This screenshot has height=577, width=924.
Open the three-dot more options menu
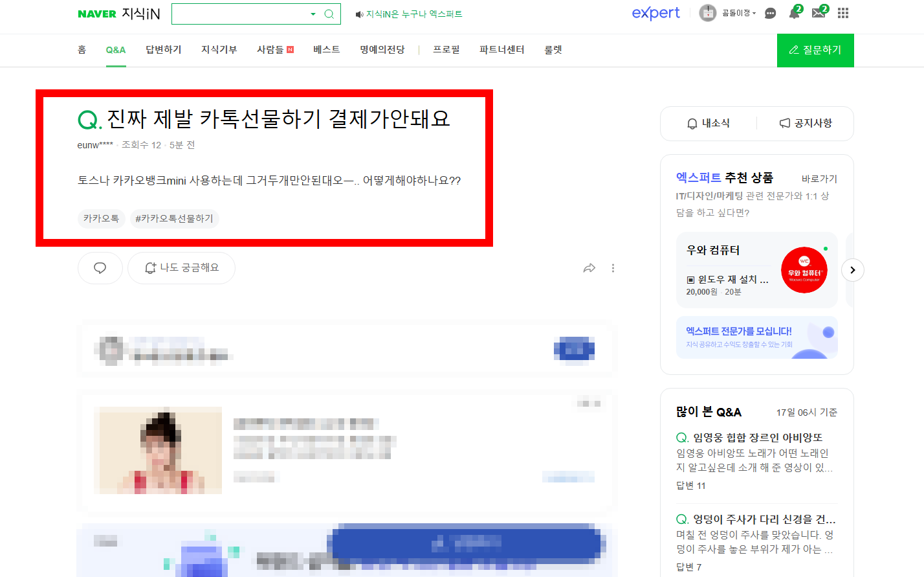pos(613,268)
